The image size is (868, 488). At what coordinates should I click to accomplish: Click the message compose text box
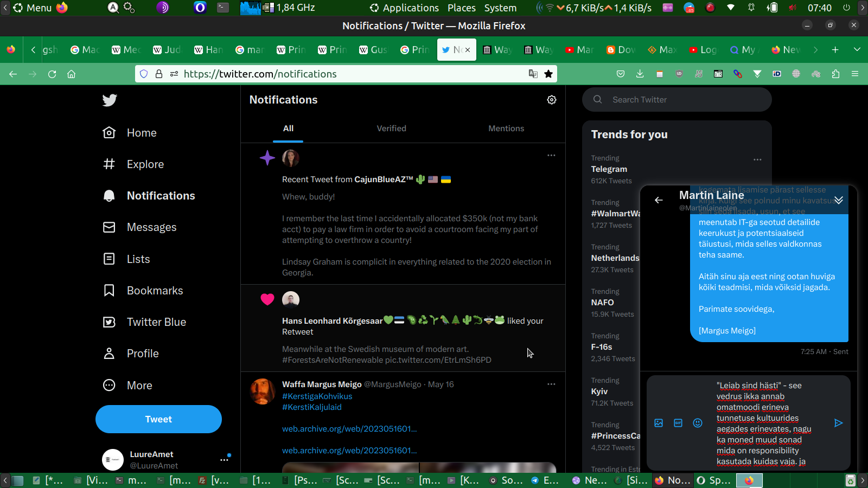(x=765, y=423)
